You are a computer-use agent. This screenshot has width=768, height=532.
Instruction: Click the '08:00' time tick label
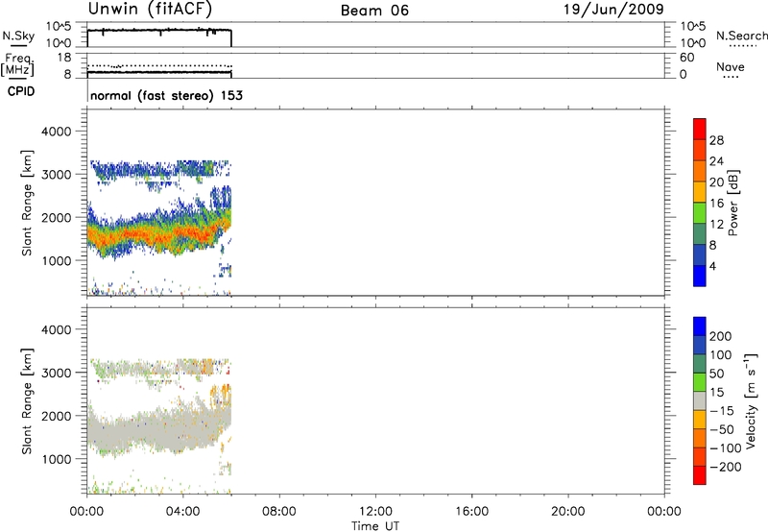click(279, 512)
